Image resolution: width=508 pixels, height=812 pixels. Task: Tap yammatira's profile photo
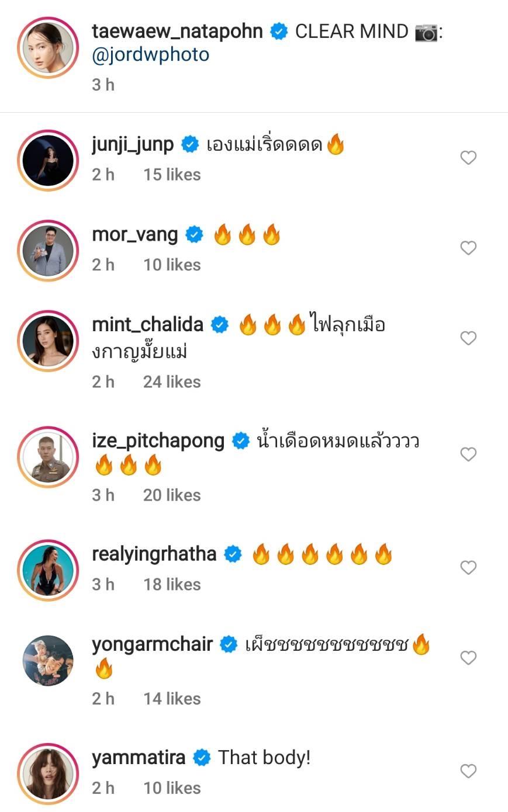point(48,773)
